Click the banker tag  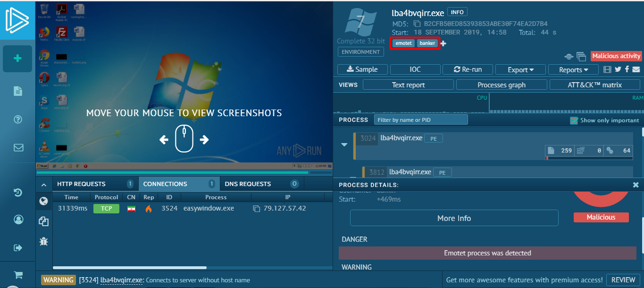point(427,43)
